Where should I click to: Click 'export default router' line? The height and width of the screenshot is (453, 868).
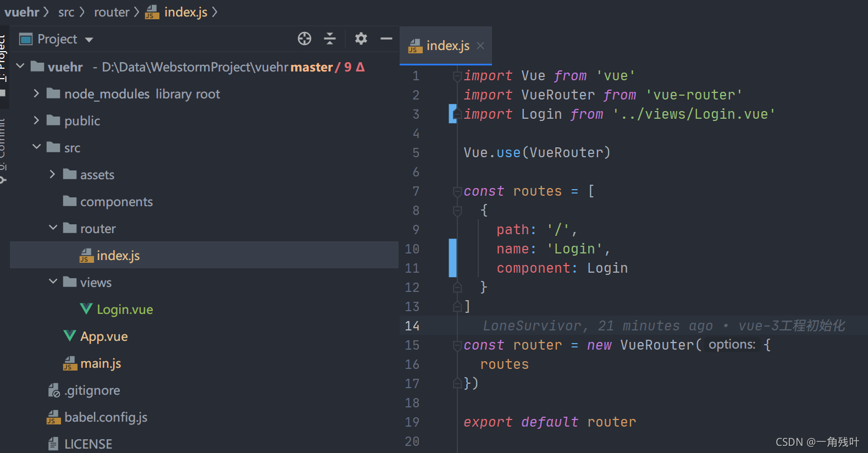click(550, 422)
